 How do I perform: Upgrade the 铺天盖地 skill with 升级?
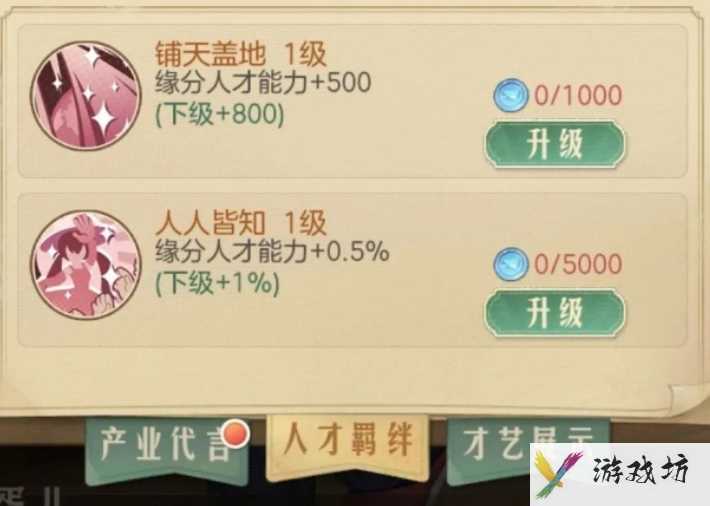[x=555, y=145]
